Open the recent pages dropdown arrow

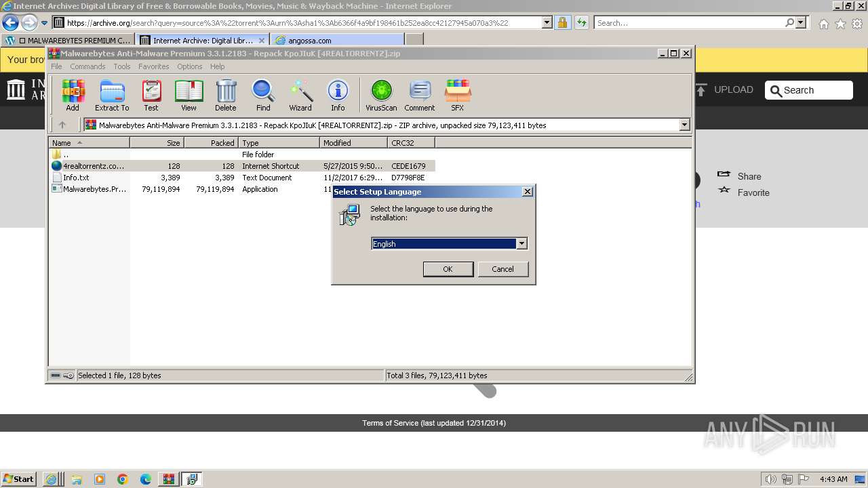(x=44, y=23)
